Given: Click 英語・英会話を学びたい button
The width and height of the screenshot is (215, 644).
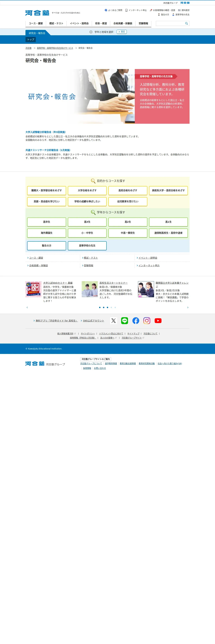Looking at the screenshot, I should [x=47, y=201].
